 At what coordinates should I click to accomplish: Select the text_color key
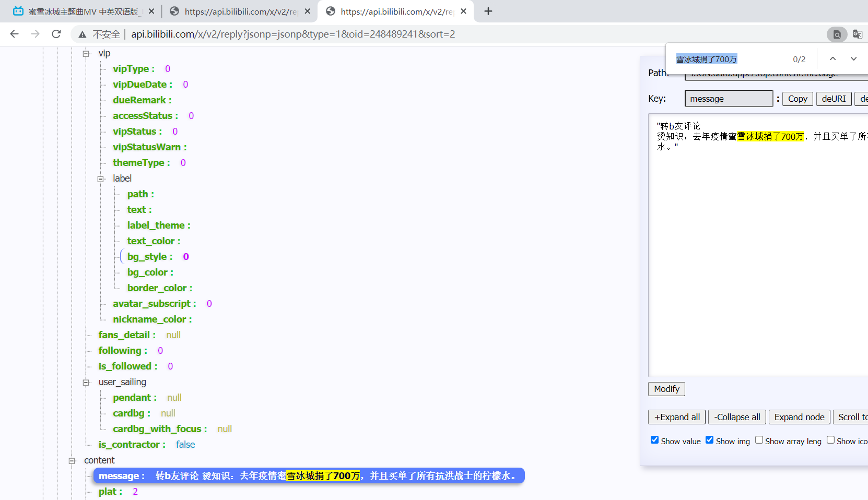click(154, 241)
